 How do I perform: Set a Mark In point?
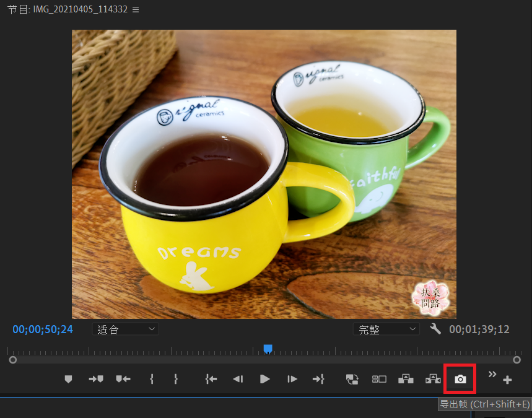tap(151, 379)
